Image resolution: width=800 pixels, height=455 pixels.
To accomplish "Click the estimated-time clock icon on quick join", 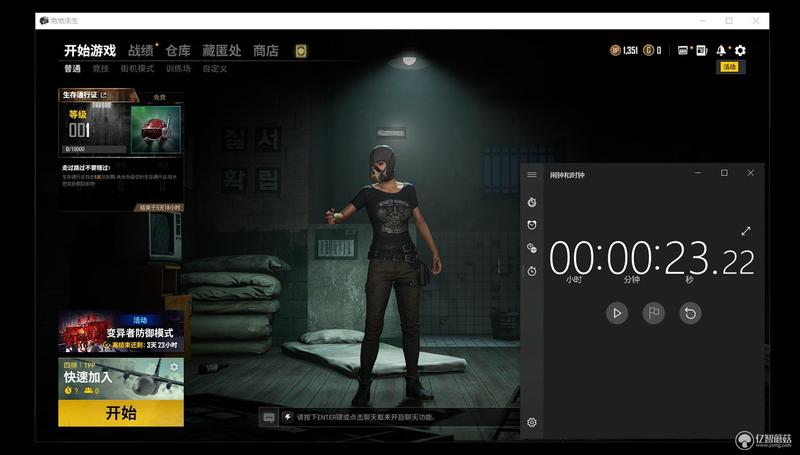I will [x=68, y=391].
